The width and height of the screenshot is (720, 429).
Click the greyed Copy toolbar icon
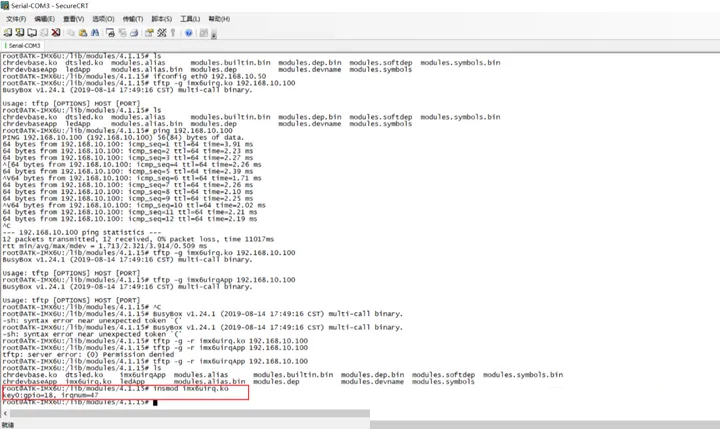71,33
